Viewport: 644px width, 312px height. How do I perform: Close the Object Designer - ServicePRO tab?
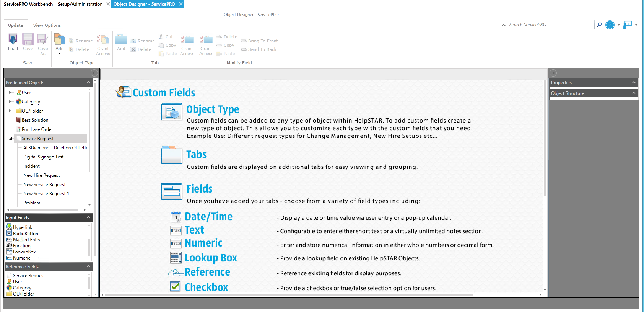[181, 4]
